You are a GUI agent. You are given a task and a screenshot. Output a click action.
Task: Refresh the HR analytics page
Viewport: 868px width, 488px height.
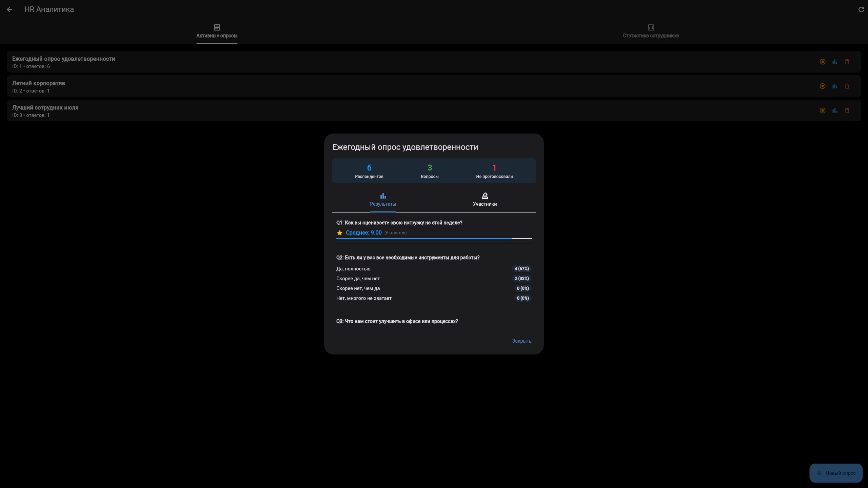tap(861, 9)
